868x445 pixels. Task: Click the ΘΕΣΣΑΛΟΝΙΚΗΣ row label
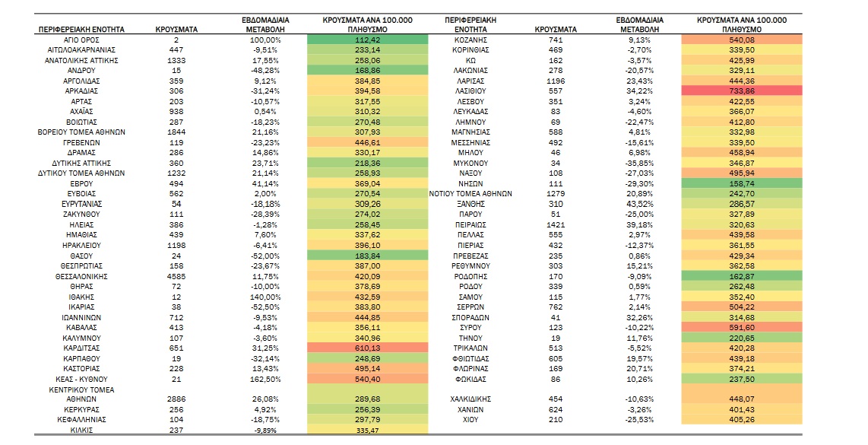tap(81, 277)
